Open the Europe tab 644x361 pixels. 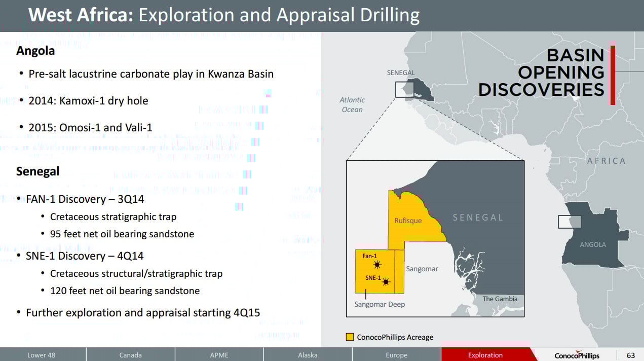[396, 355]
